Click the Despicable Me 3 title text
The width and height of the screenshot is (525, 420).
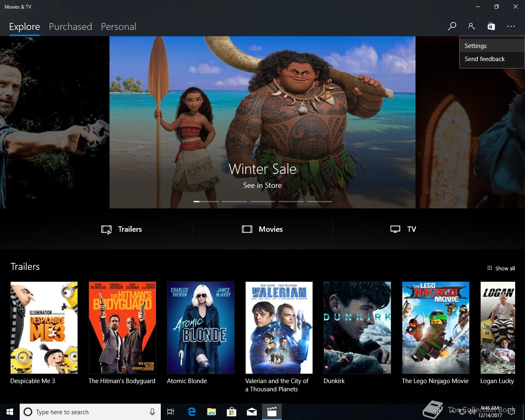tap(32, 381)
